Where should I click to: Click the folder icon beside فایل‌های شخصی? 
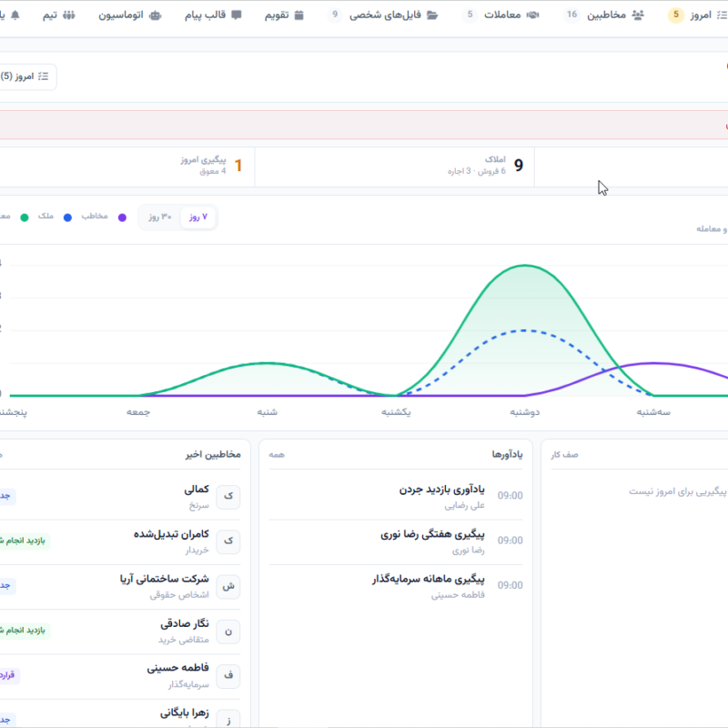(432, 15)
